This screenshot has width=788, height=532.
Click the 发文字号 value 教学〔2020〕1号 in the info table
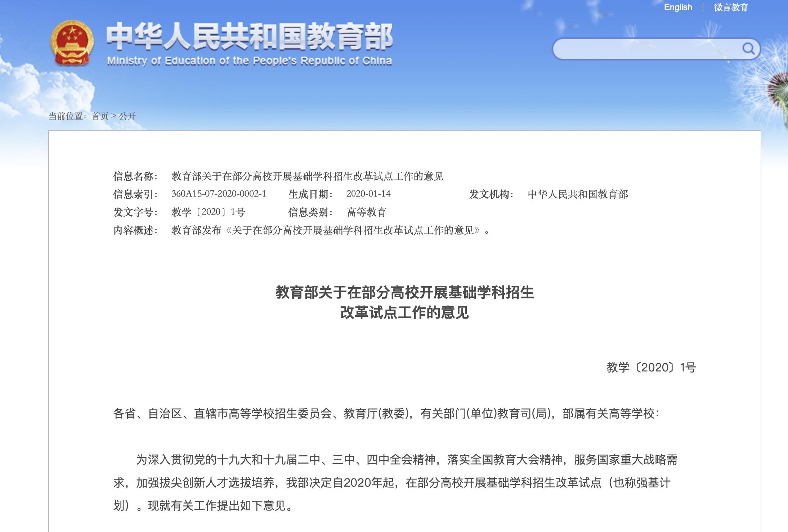click(x=208, y=212)
